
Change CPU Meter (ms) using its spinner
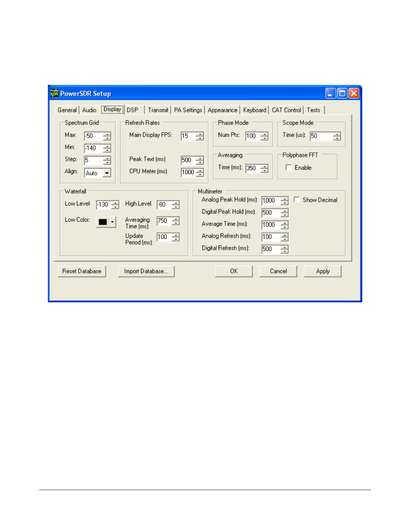[x=200, y=172]
